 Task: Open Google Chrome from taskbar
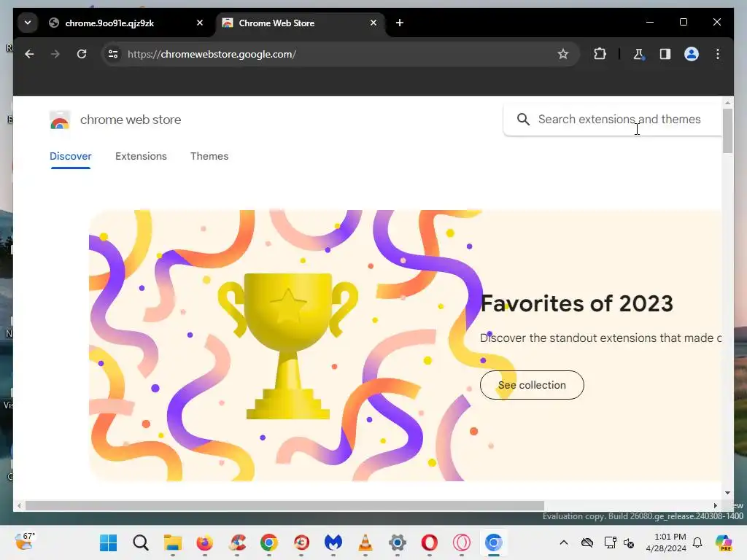269,542
